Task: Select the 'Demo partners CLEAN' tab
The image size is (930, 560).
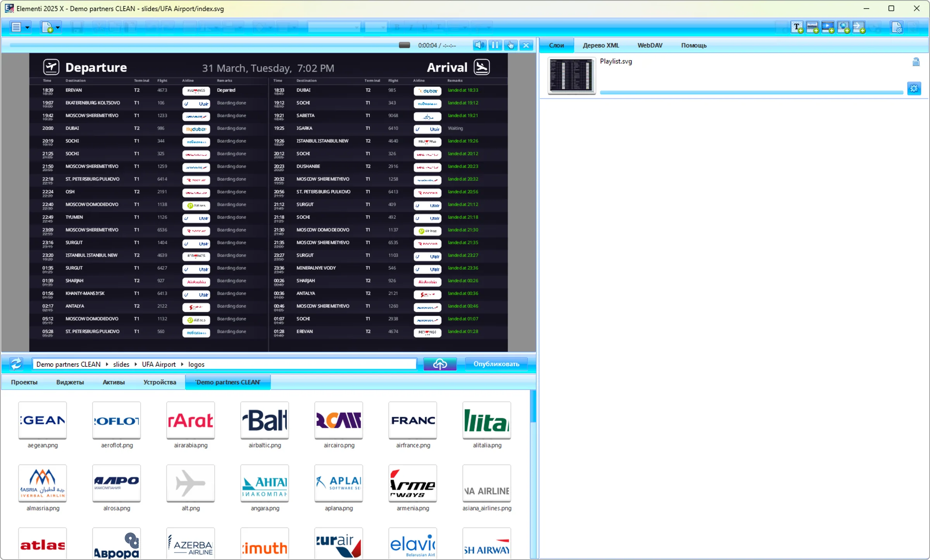Action: (228, 382)
